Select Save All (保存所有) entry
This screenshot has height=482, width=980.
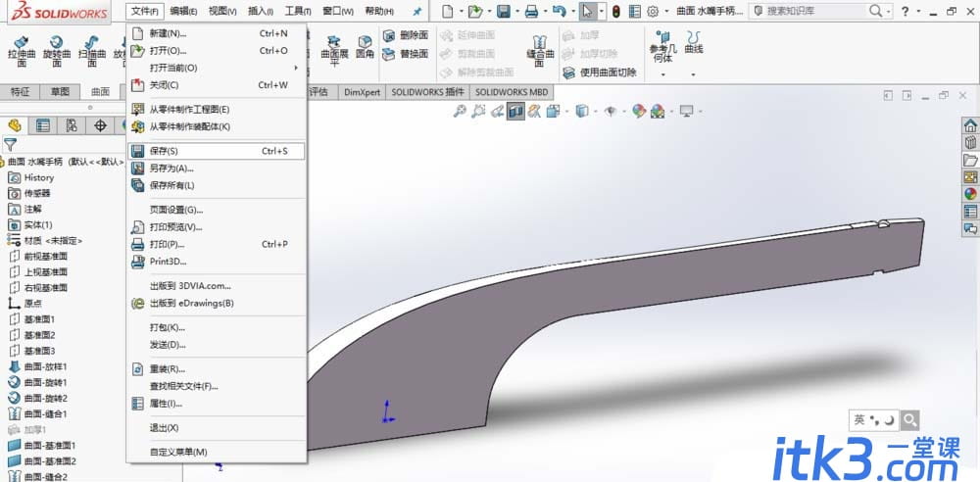click(x=217, y=186)
